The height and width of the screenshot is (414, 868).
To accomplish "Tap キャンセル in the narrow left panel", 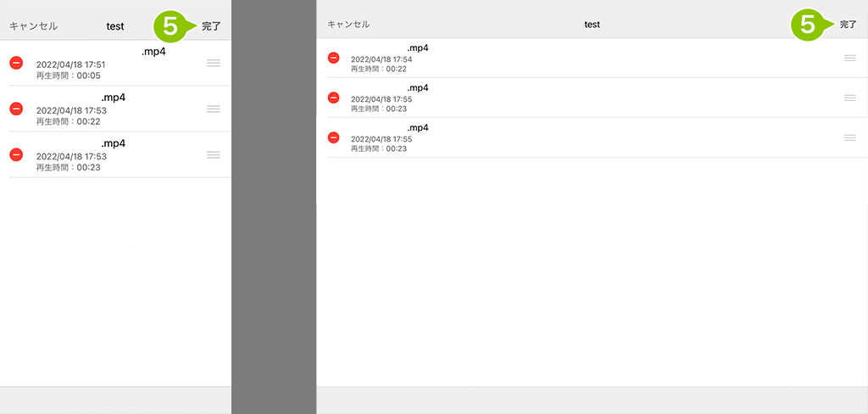I will [x=33, y=26].
